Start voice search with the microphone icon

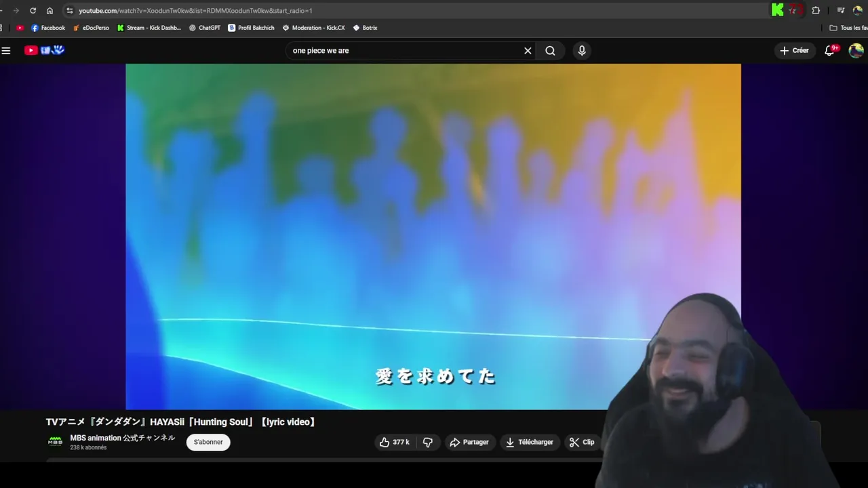point(582,51)
